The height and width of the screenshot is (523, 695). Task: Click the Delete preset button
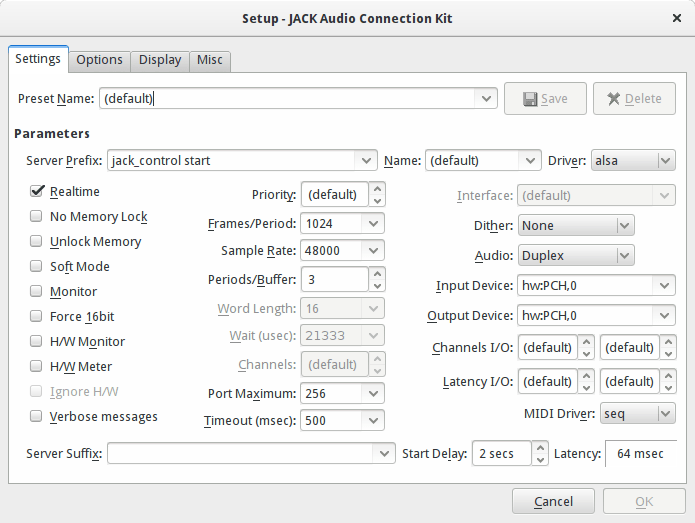634,98
